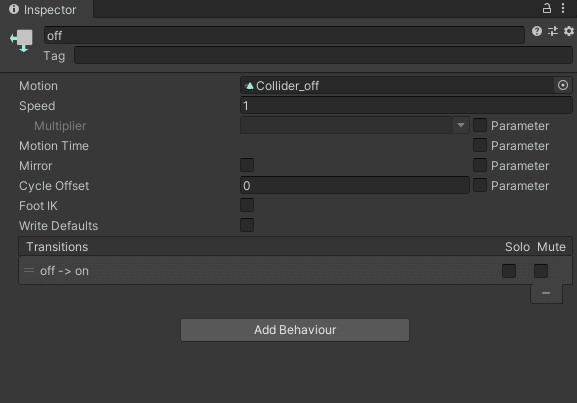Viewport: 577px width, 403px height.
Task: Toggle the Foot IK checkbox
Action: (247, 205)
